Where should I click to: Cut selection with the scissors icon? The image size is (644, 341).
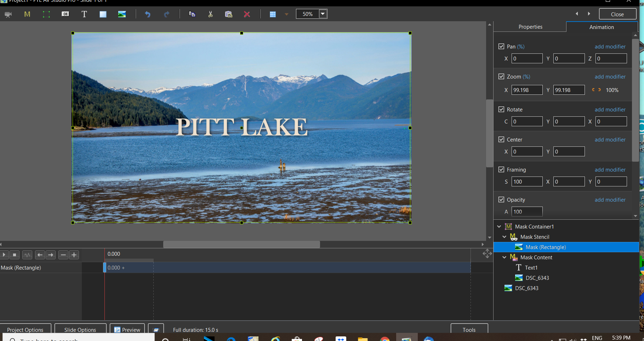pos(210,14)
